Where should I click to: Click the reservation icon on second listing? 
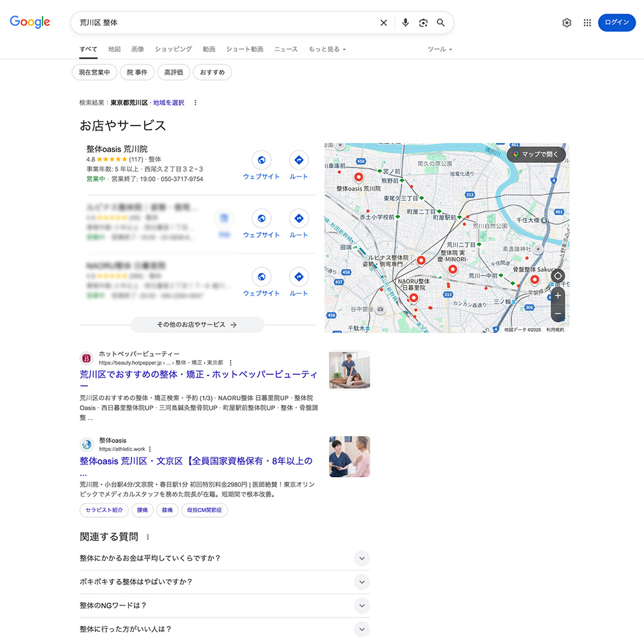pos(224,218)
